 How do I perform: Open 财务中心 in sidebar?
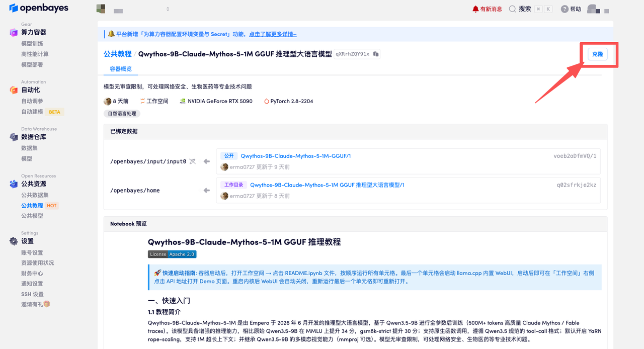32,274
